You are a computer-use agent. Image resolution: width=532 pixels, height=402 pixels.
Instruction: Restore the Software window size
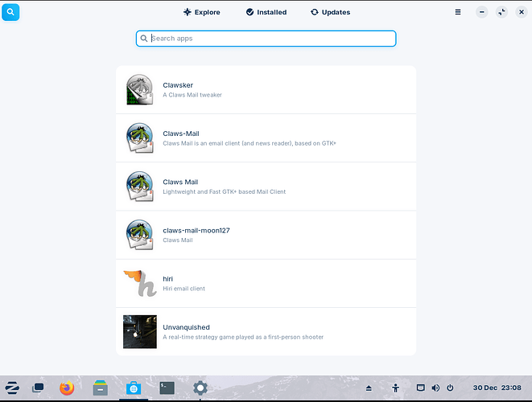pos(501,12)
